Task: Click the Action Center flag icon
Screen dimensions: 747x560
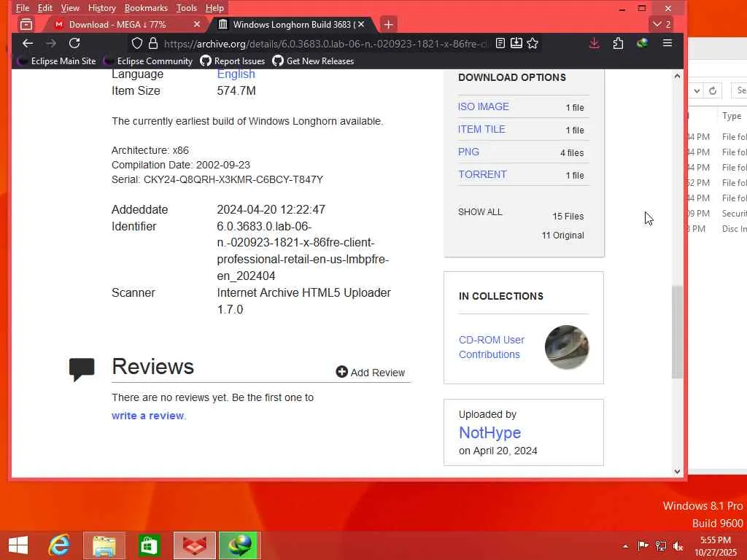Action: tap(643, 545)
